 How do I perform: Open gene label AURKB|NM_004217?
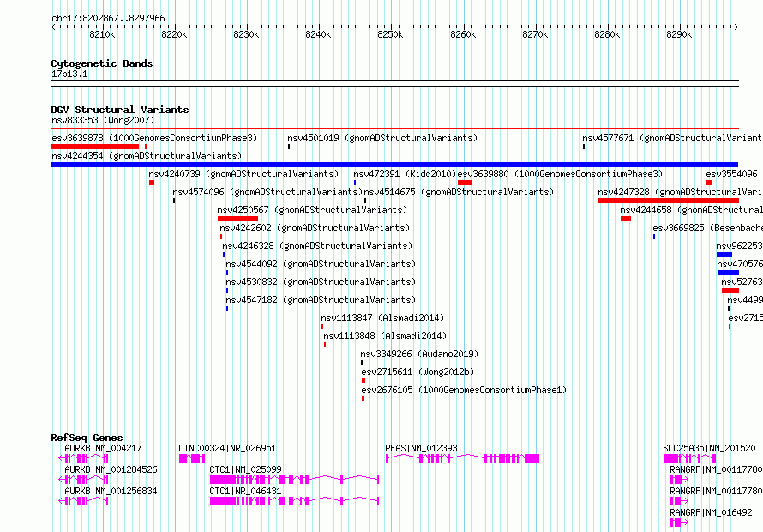[x=103, y=448]
